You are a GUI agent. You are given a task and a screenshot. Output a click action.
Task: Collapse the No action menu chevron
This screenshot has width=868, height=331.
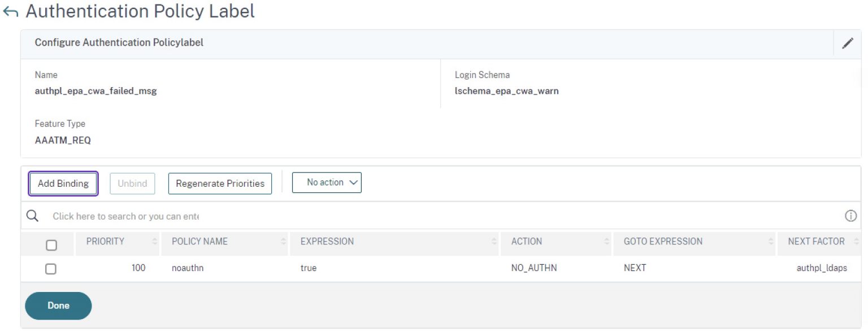[353, 182]
